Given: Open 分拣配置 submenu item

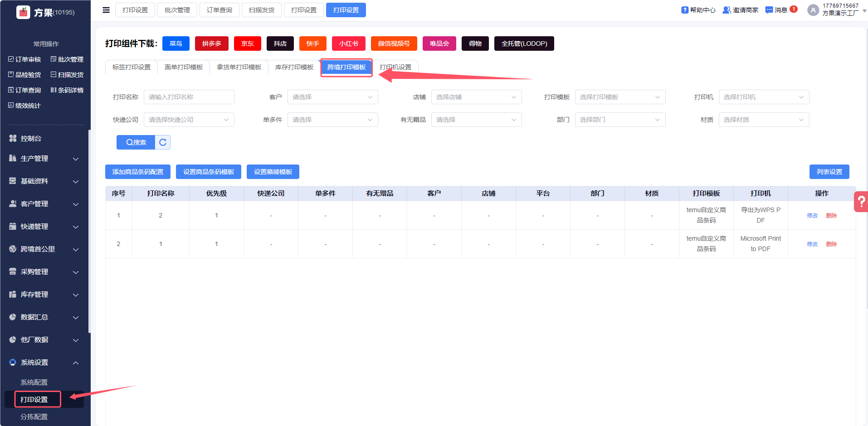Looking at the screenshot, I should (x=44, y=416).
